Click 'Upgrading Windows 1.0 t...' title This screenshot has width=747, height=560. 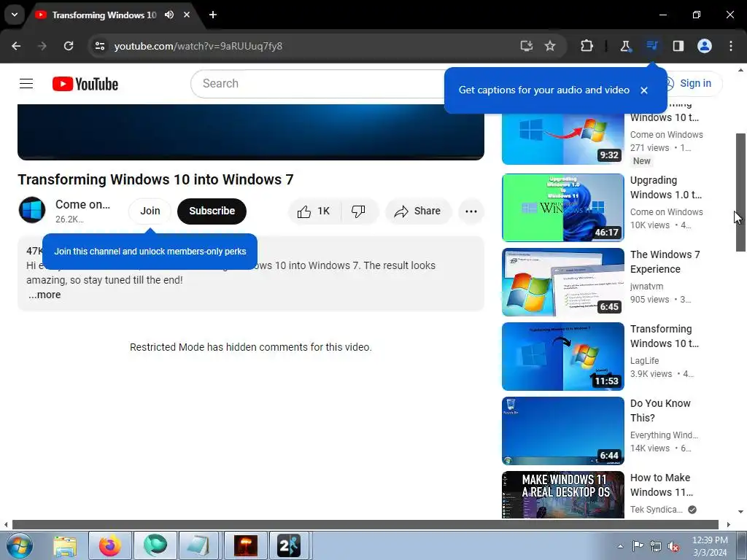665,187
